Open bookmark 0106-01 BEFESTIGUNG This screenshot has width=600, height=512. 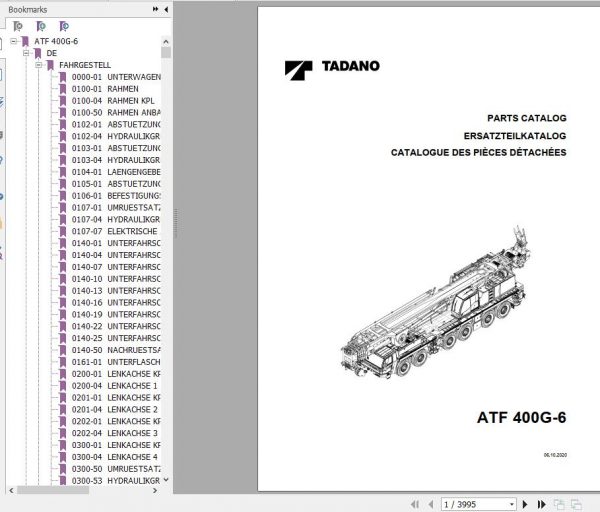coord(116,196)
